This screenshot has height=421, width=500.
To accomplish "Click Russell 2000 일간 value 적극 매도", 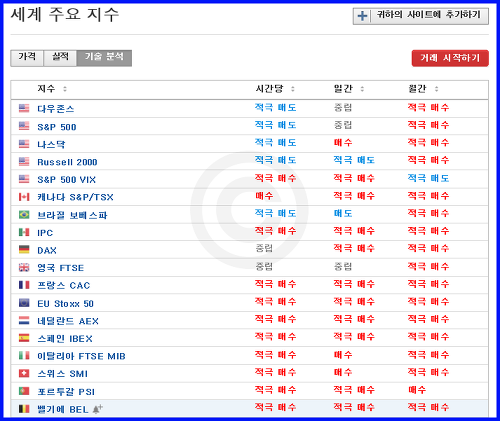I will click(354, 160).
